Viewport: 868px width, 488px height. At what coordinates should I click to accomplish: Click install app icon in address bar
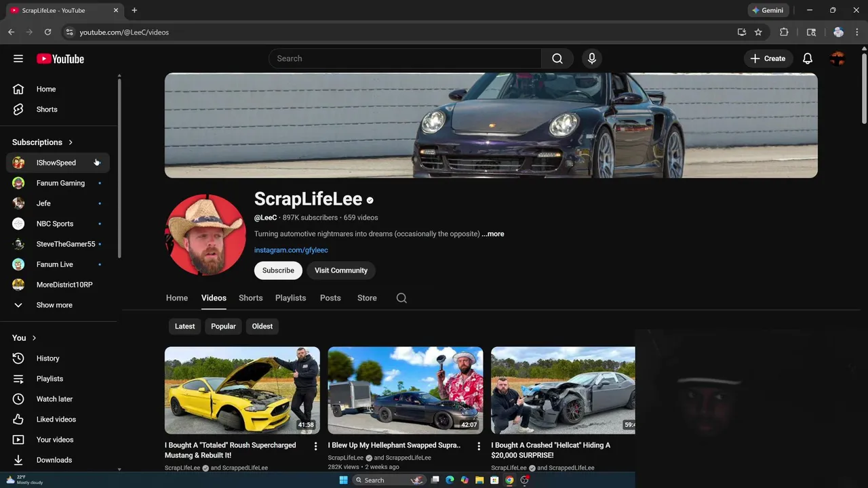742,32
